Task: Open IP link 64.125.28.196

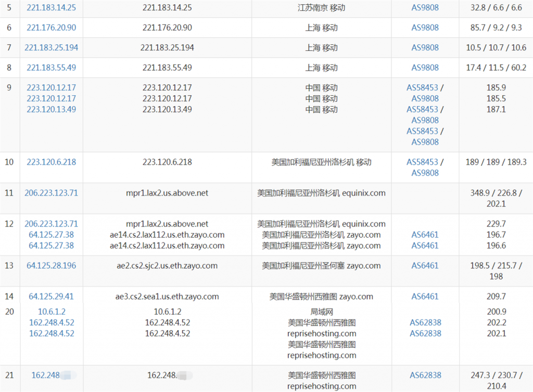Action: point(52,266)
